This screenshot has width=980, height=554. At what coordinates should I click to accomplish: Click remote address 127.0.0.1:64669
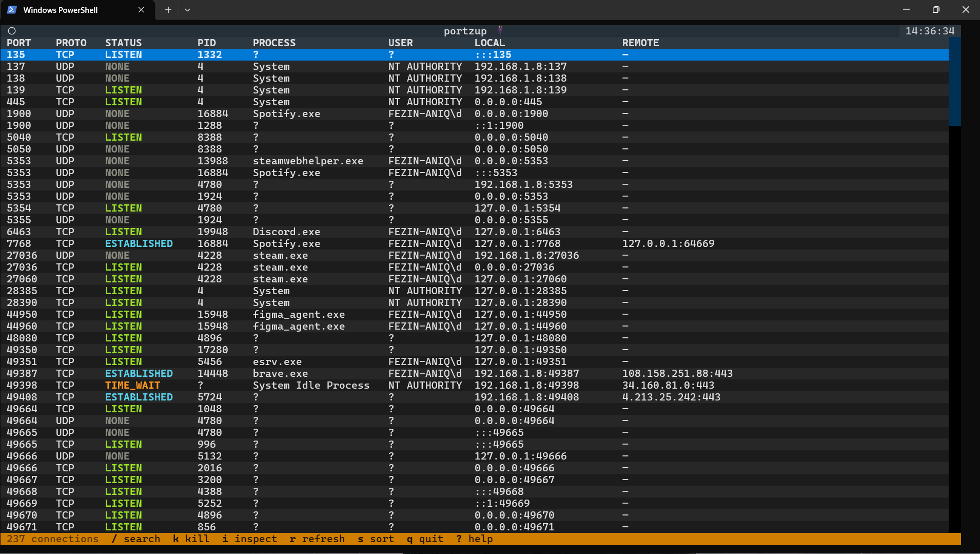coord(668,244)
